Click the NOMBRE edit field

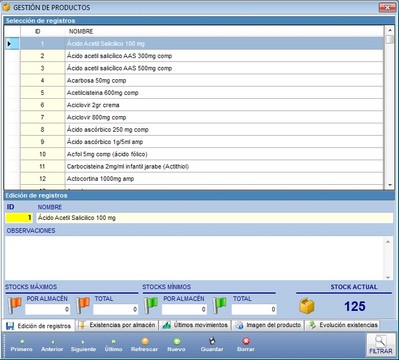(x=214, y=218)
